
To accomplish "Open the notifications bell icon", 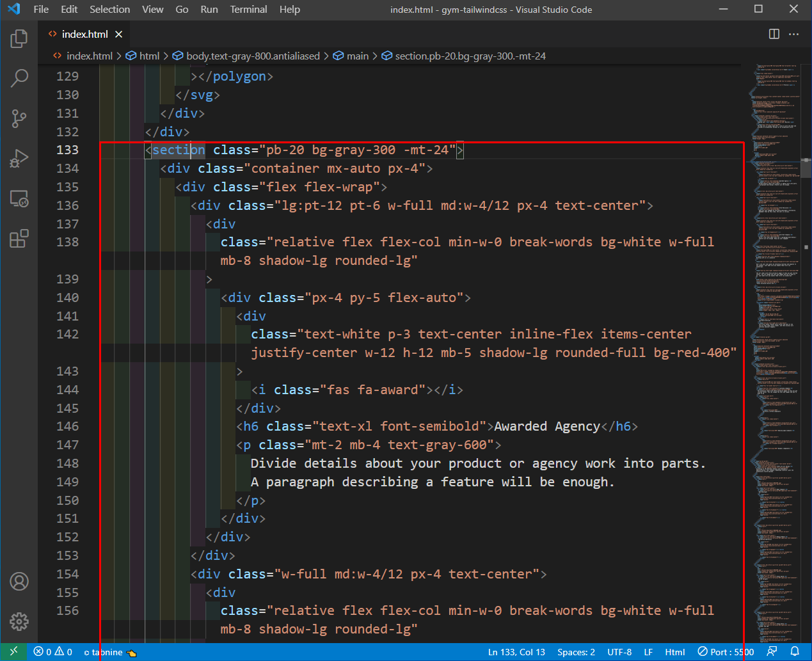I will click(x=795, y=652).
